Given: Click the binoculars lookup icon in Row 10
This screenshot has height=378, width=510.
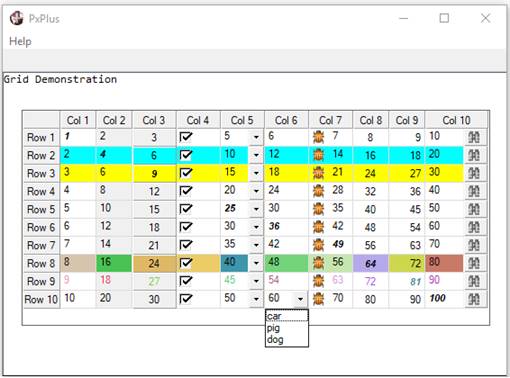Looking at the screenshot, I should pos(474,299).
